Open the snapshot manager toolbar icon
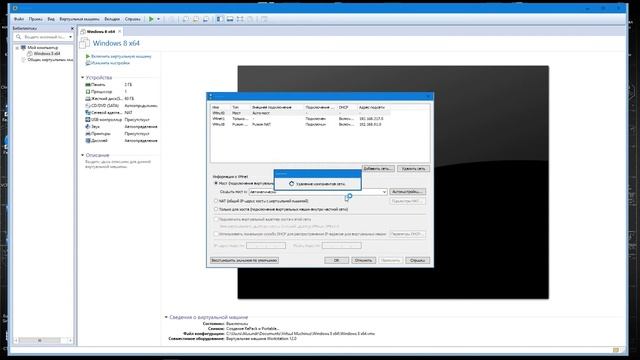 point(206,19)
